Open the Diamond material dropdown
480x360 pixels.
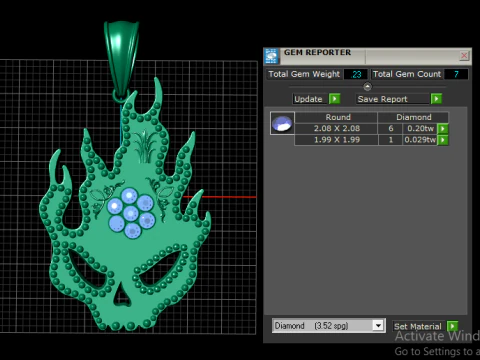328,326
